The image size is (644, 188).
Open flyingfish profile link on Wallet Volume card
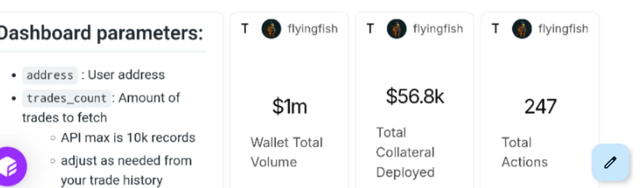click(313, 29)
